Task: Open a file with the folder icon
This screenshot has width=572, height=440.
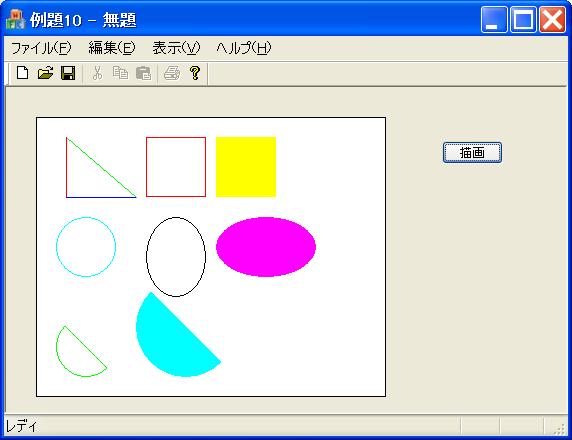Action: click(46, 73)
